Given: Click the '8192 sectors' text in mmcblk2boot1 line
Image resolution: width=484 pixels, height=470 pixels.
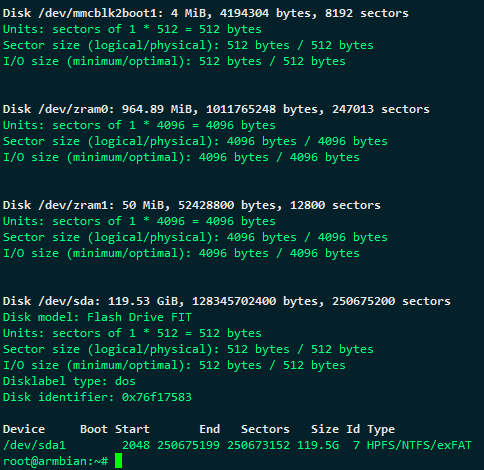Looking at the screenshot, I should point(367,13).
